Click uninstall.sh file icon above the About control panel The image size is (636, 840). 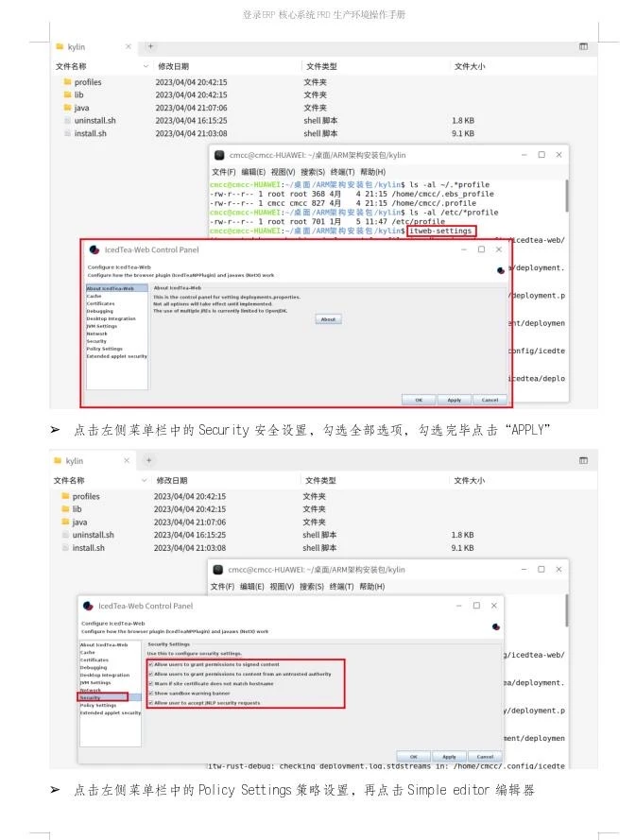click(x=67, y=121)
